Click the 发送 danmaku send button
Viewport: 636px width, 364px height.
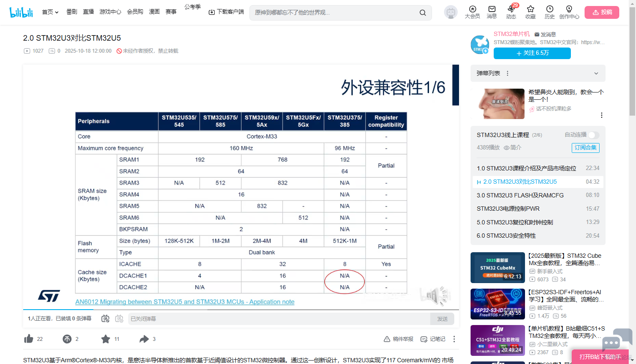[x=442, y=319]
